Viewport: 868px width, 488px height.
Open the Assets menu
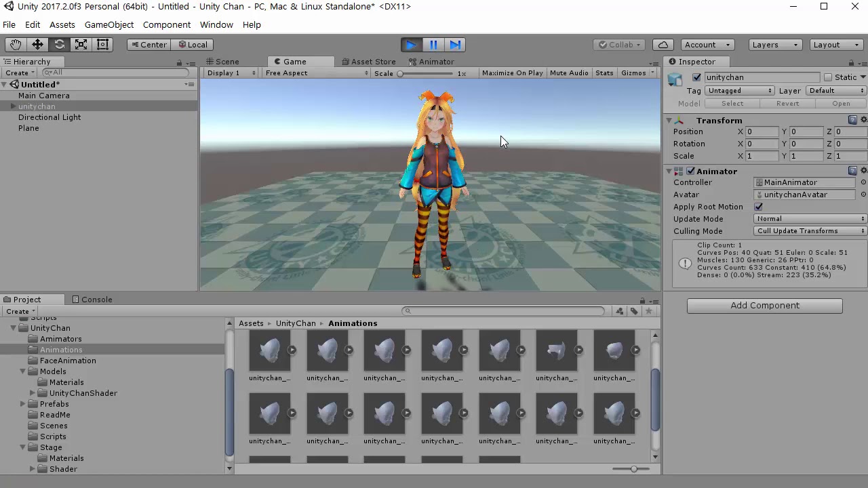62,24
